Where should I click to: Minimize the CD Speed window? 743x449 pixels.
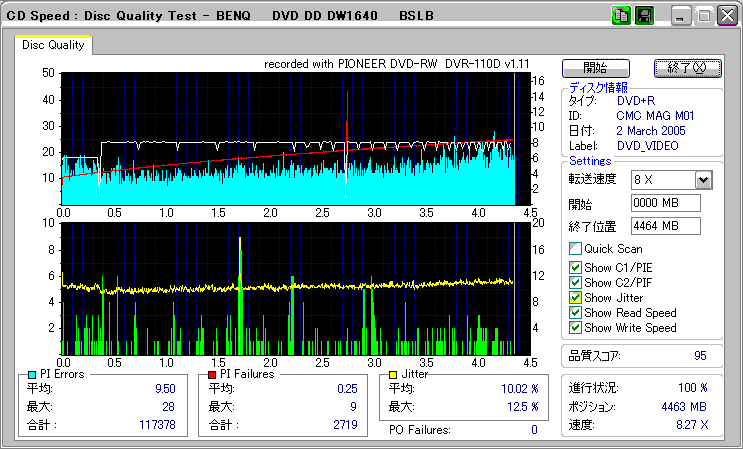pos(680,17)
